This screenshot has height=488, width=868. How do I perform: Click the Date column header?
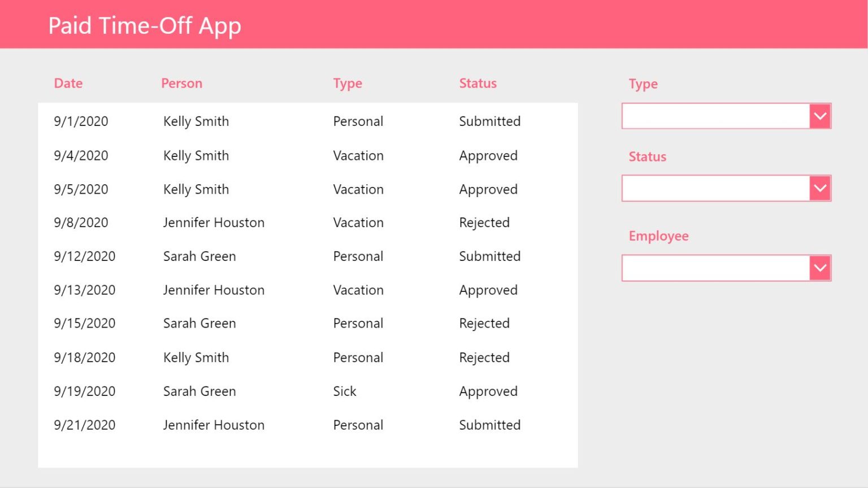(68, 83)
